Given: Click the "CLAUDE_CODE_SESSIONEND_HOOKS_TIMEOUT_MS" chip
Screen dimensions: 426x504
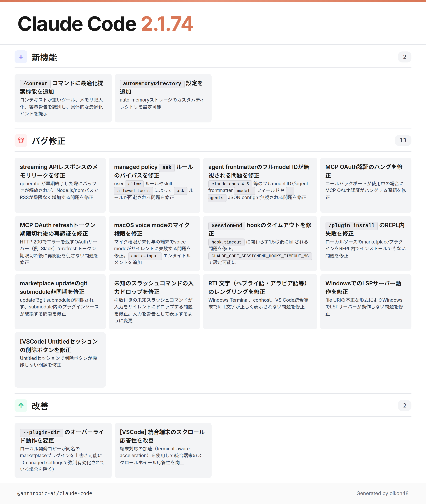Looking at the screenshot, I should click(260, 256).
